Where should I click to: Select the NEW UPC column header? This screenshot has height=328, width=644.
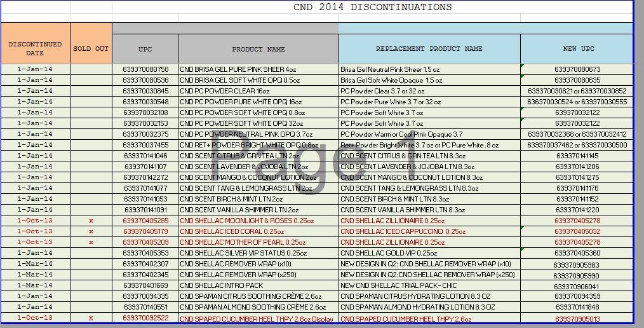coord(578,48)
